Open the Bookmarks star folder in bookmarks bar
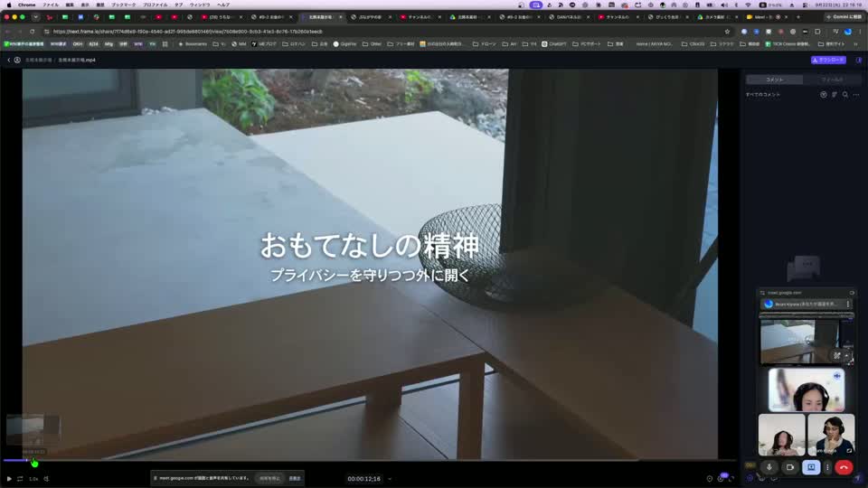Image resolution: width=868 pixels, height=488 pixels. tap(192, 43)
